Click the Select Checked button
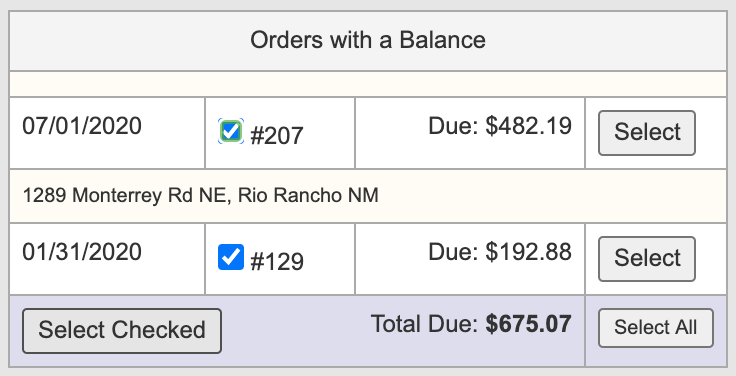This screenshot has height=376, width=736. [x=122, y=330]
